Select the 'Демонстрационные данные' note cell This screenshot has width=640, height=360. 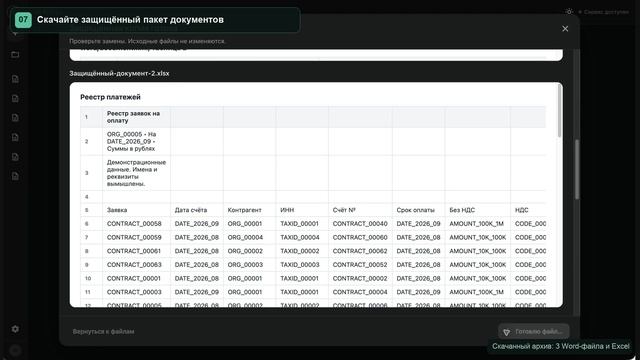pos(136,173)
